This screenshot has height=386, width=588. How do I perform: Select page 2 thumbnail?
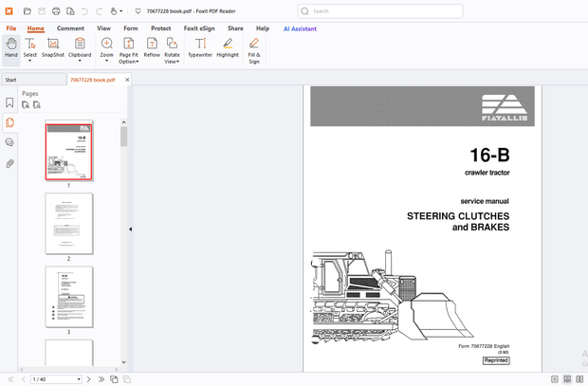pos(69,224)
